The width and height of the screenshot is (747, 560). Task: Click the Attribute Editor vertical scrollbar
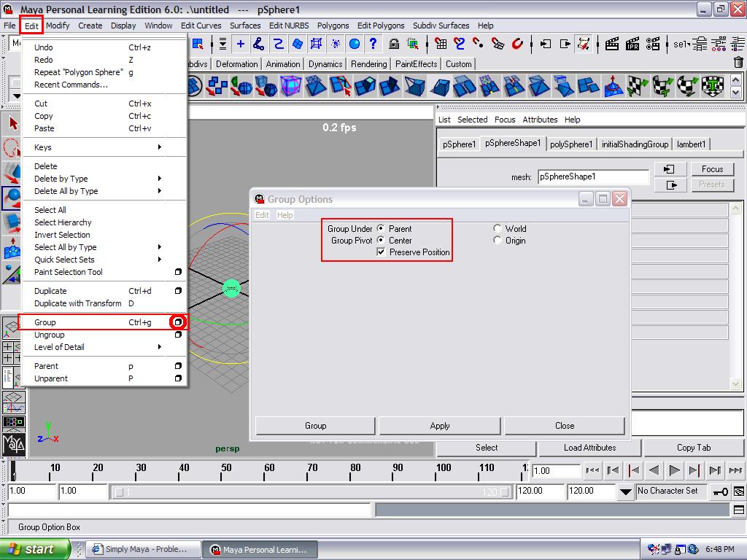pyautogui.click(x=735, y=296)
